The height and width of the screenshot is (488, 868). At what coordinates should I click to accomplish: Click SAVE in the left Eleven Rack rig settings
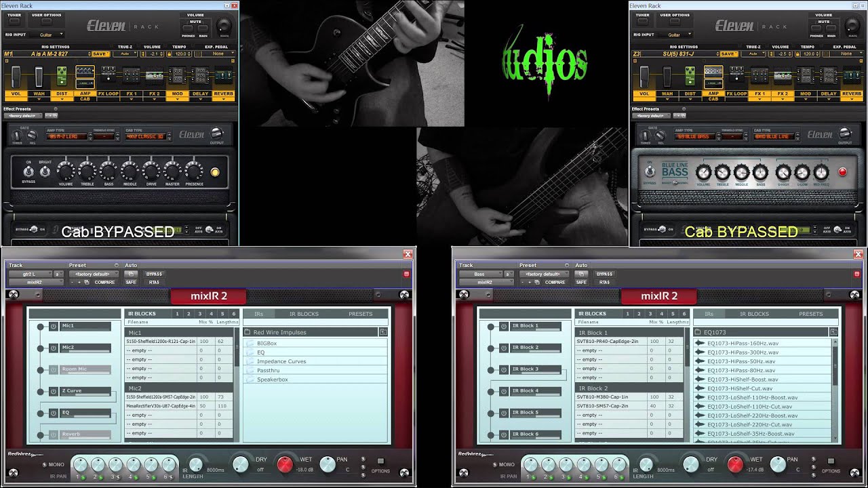point(100,54)
